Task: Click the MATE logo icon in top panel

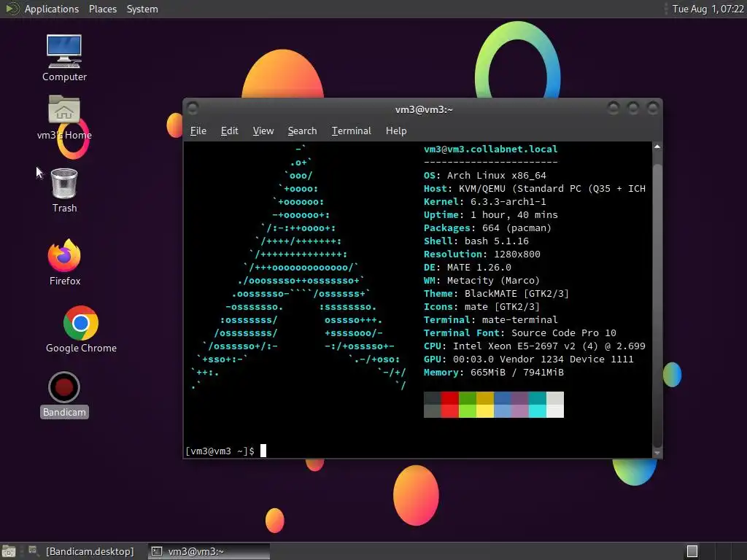Action: [12, 9]
